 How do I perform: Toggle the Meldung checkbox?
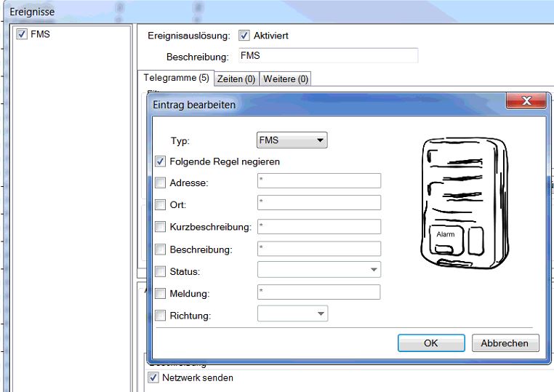(x=161, y=294)
